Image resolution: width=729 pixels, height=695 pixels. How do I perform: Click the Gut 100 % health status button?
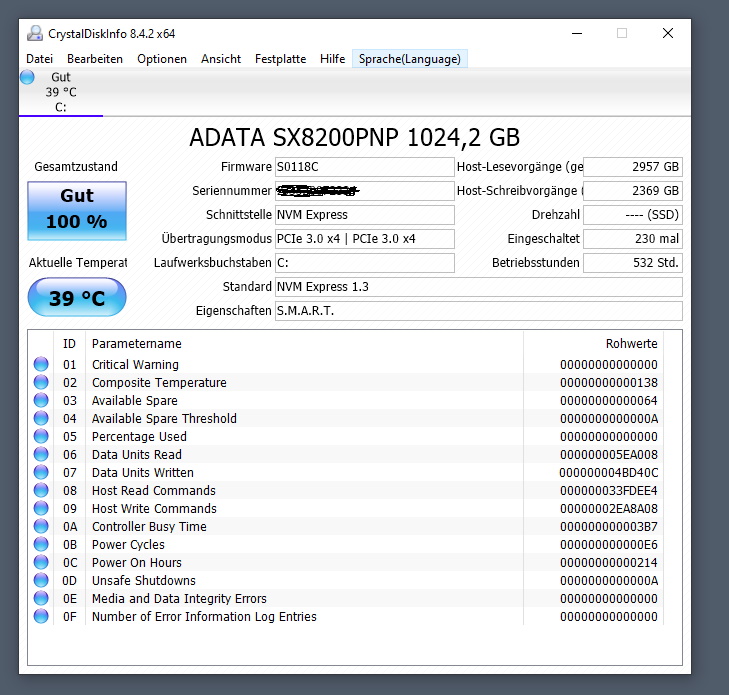[77, 211]
